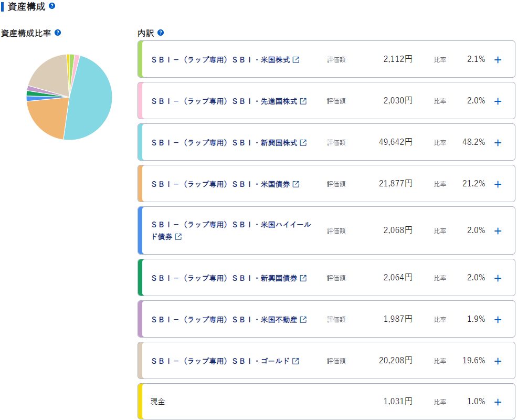Click the help icon beside 内訳
Viewport: 517px width, 420px height.
(161, 33)
